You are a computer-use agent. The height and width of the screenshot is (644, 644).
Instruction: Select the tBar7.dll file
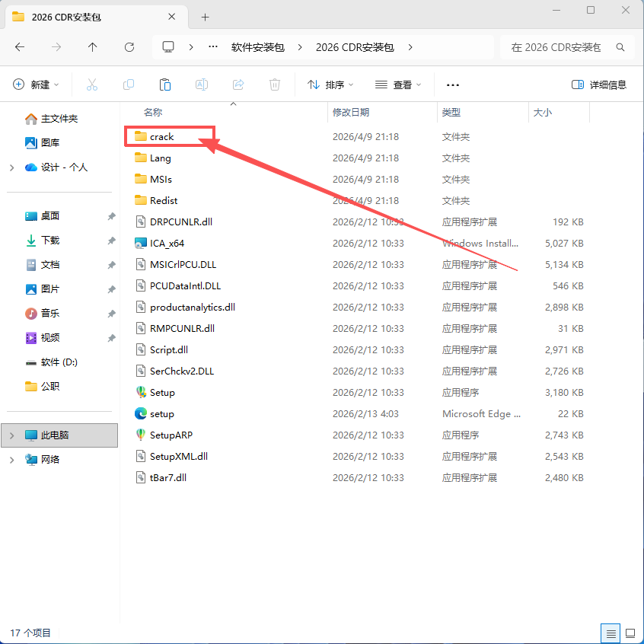tap(161, 477)
